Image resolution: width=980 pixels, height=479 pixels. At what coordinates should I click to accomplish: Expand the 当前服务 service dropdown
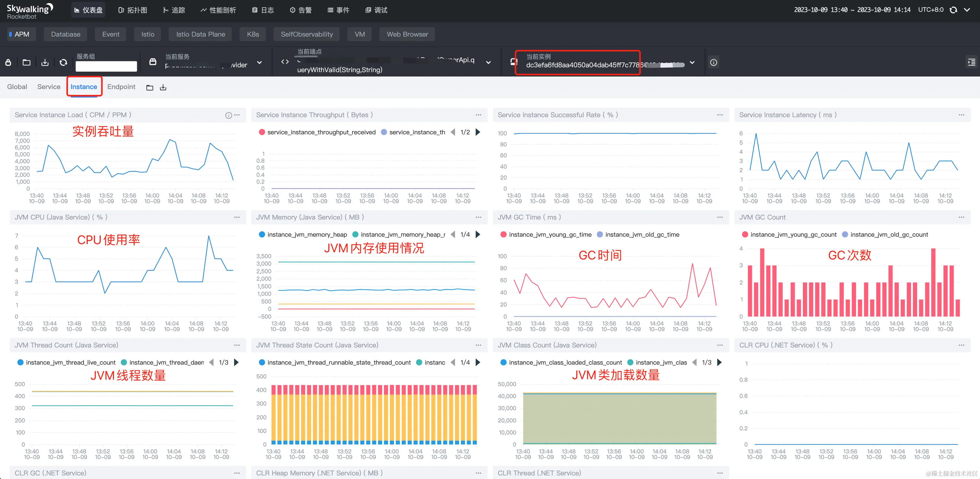[x=260, y=63]
